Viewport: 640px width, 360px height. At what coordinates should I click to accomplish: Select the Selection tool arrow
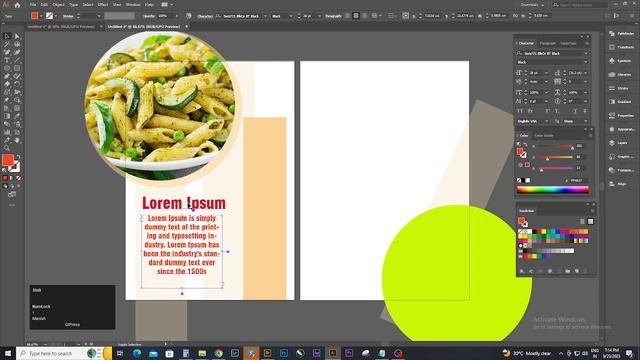click(x=7, y=36)
